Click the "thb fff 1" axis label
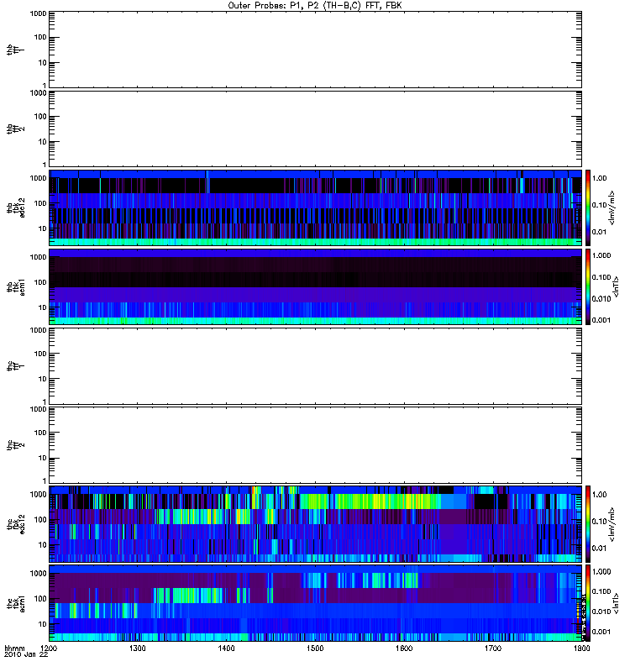The height and width of the screenshot is (672, 630). tap(15, 50)
